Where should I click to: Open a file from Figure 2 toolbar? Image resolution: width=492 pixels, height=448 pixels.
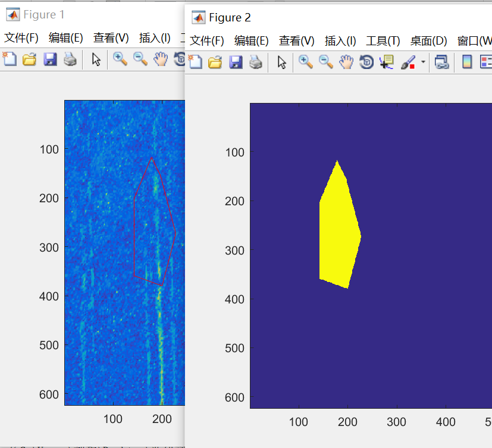215,62
